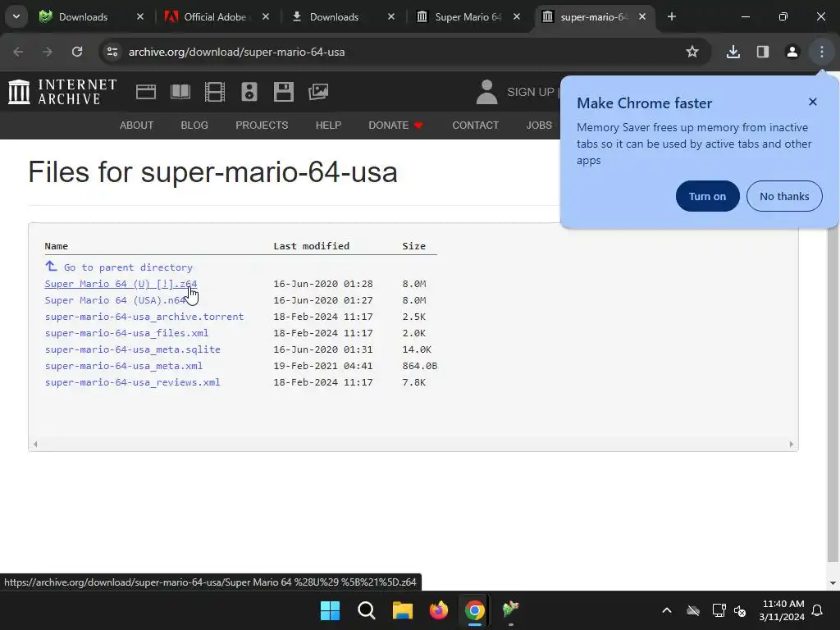This screenshot has height=630, width=840.
Task: Click the Chrome taskbar icon
Action: pos(475,610)
